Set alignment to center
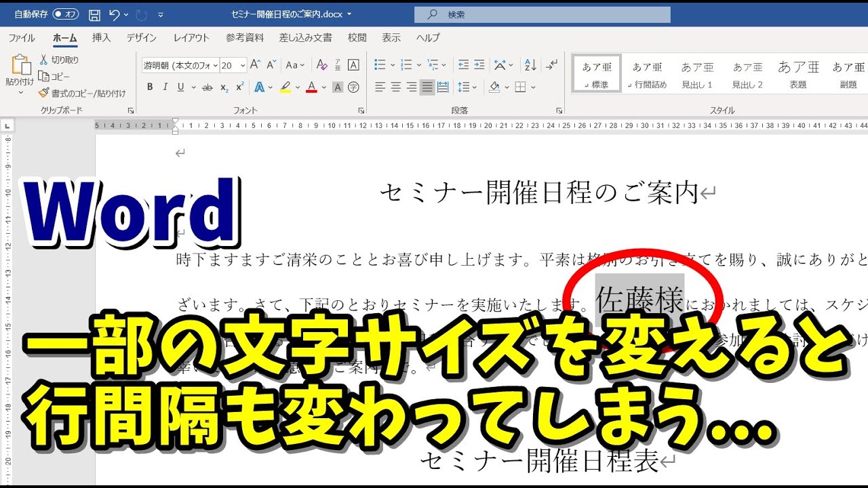Screen dimensions: 868x488 tap(395, 87)
